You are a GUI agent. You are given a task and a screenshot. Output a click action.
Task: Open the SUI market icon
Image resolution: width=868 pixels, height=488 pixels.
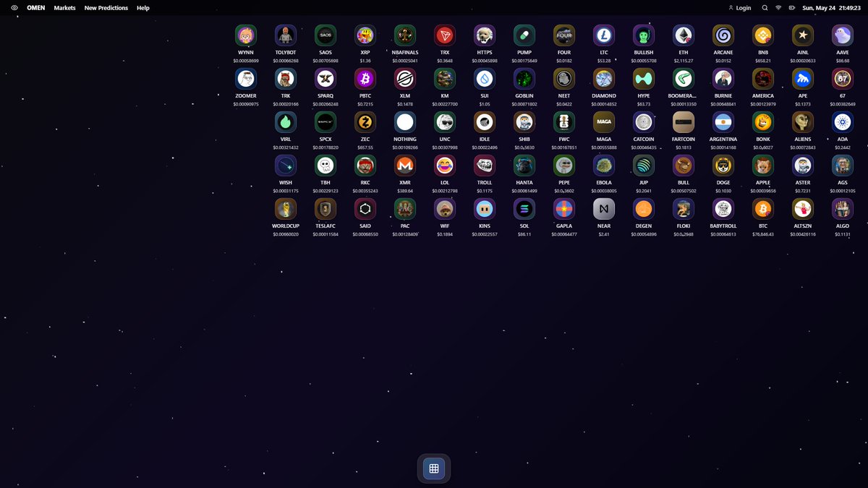485,78
